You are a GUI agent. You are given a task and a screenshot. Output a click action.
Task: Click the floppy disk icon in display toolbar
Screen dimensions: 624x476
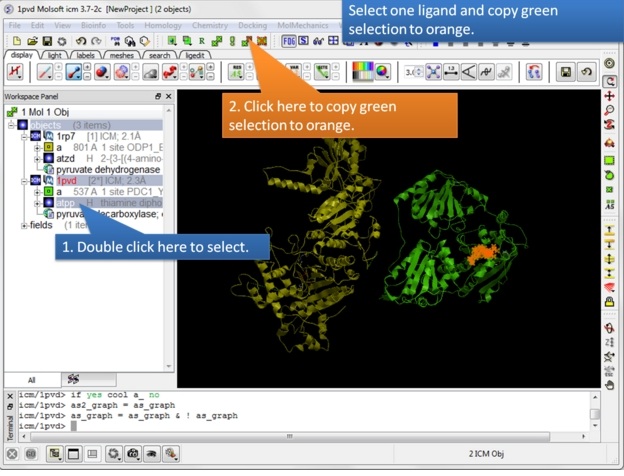click(565, 72)
